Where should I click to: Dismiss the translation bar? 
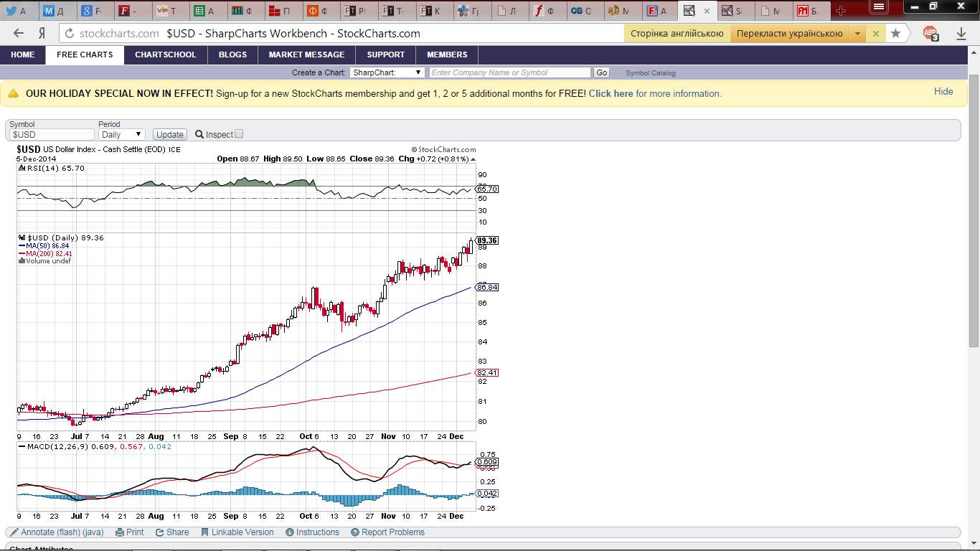click(x=875, y=33)
